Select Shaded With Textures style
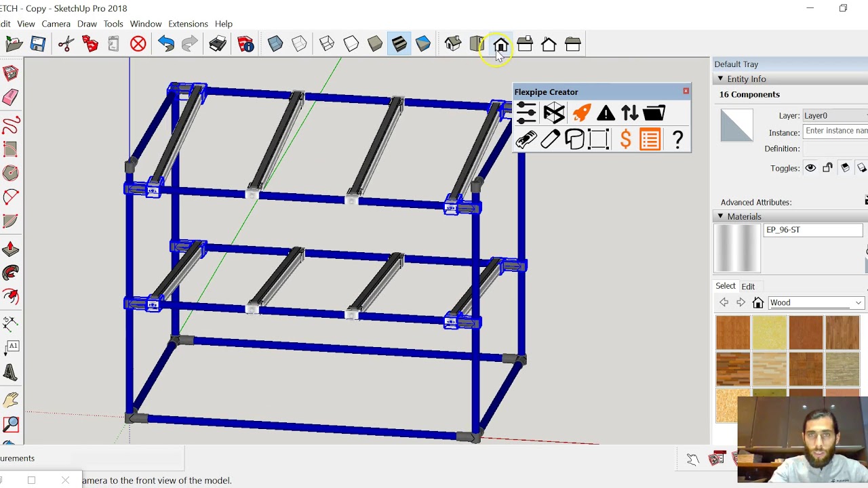Screen dimensions: 868x488 (x=399, y=45)
